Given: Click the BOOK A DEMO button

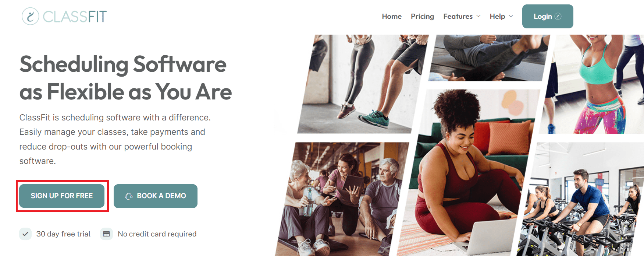Looking at the screenshot, I should pos(156,196).
